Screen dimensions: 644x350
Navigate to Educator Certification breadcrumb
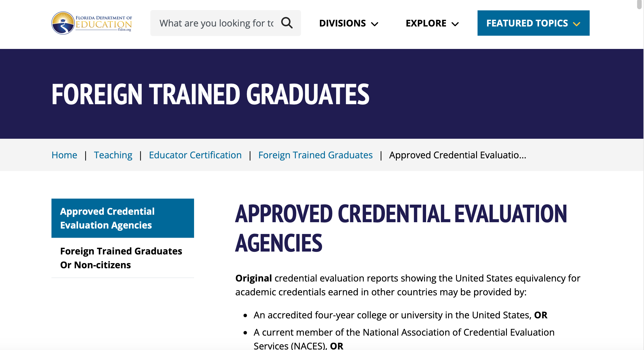point(195,155)
